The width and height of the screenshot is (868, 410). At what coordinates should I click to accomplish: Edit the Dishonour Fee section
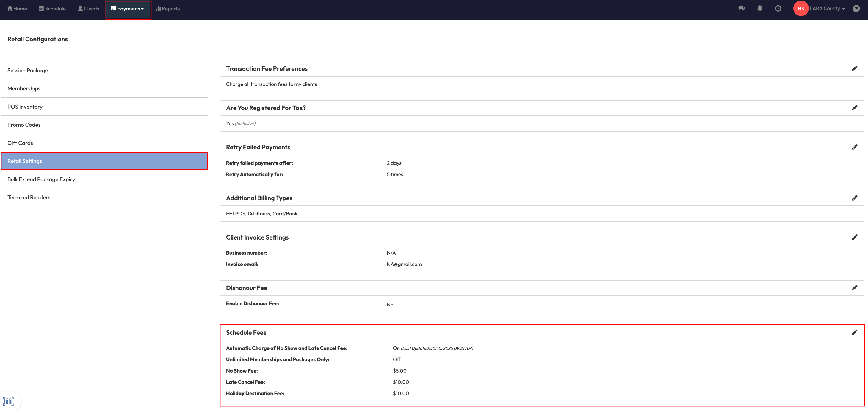(x=855, y=288)
